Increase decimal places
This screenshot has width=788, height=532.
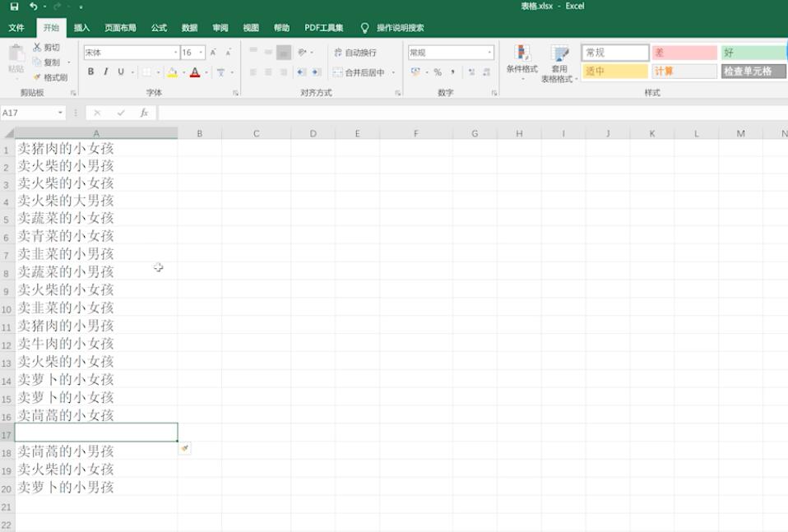(471, 72)
